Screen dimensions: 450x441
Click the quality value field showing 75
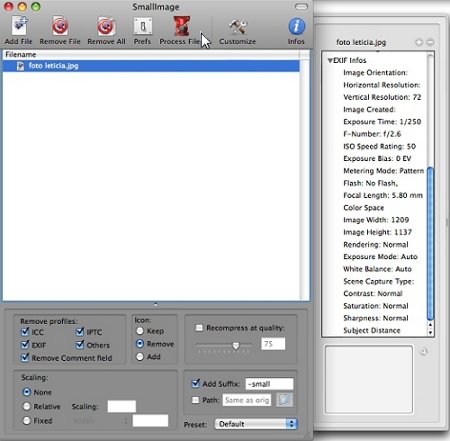[x=273, y=344]
